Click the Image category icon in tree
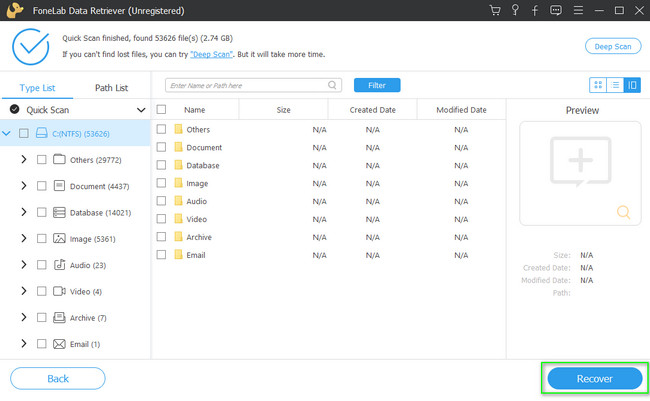This screenshot has width=650, height=401. [x=59, y=238]
